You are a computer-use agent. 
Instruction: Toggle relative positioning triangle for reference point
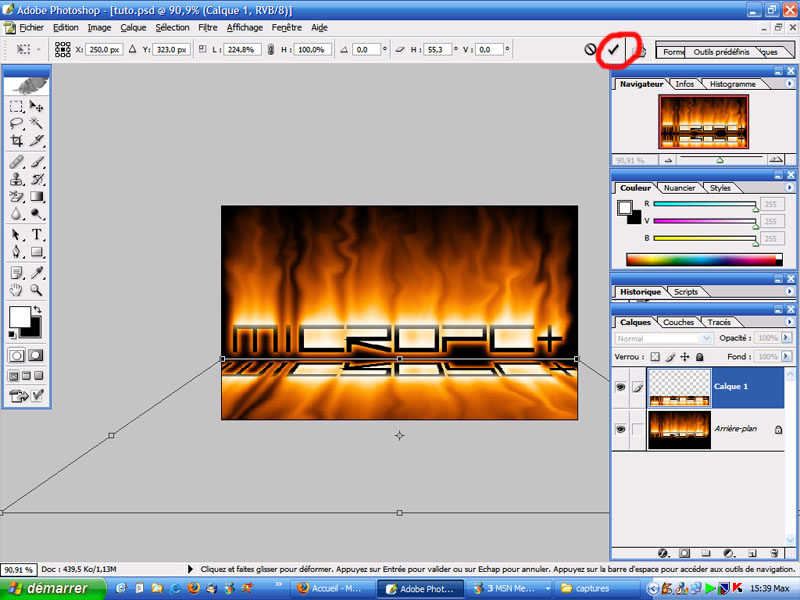coord(133,49)
